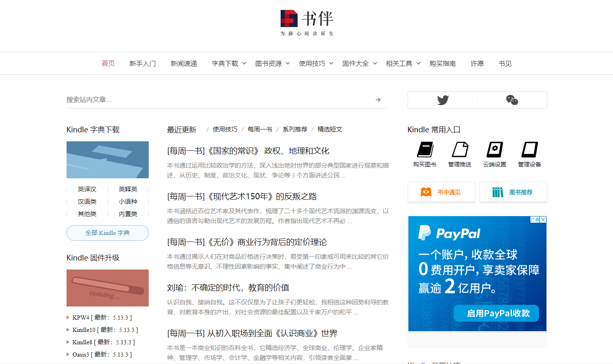Open 管理推送 via its document icon

click(460, 149)
